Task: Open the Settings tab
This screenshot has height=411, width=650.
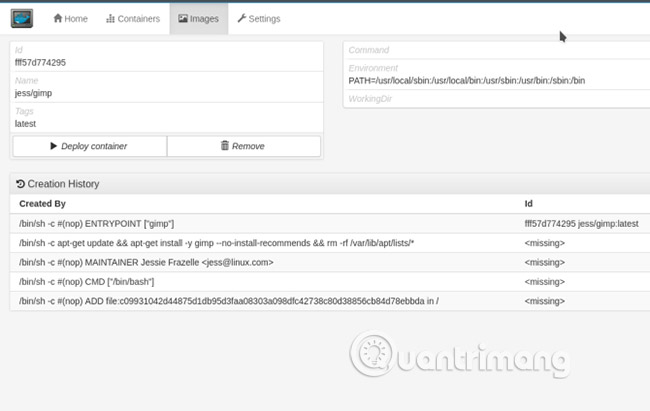Action: click(259, 19)
